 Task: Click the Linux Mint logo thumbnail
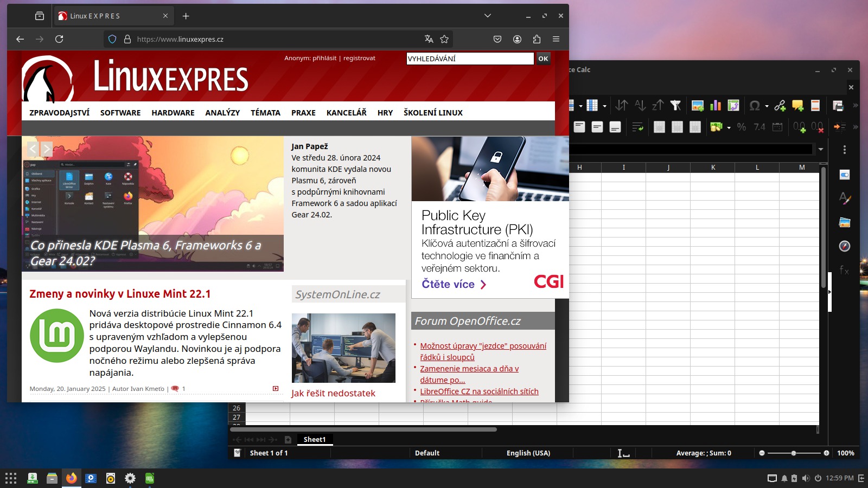tap(57, 336)
